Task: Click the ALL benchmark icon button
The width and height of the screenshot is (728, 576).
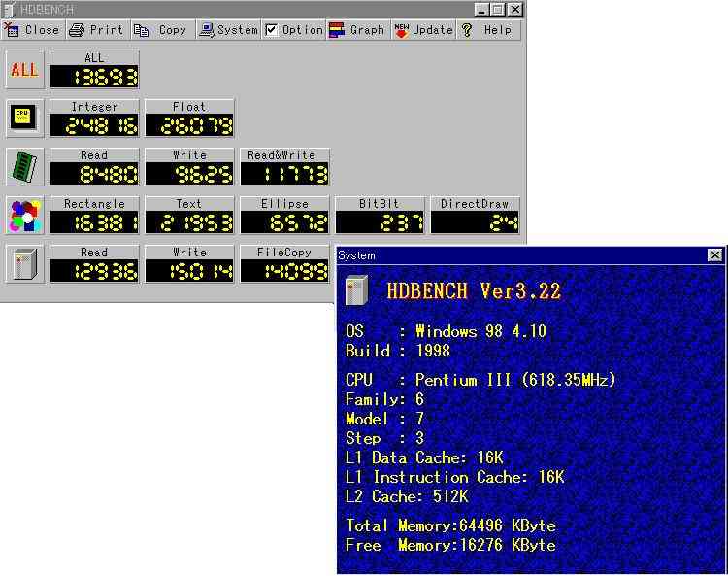Action: click(x=24, y=70)
